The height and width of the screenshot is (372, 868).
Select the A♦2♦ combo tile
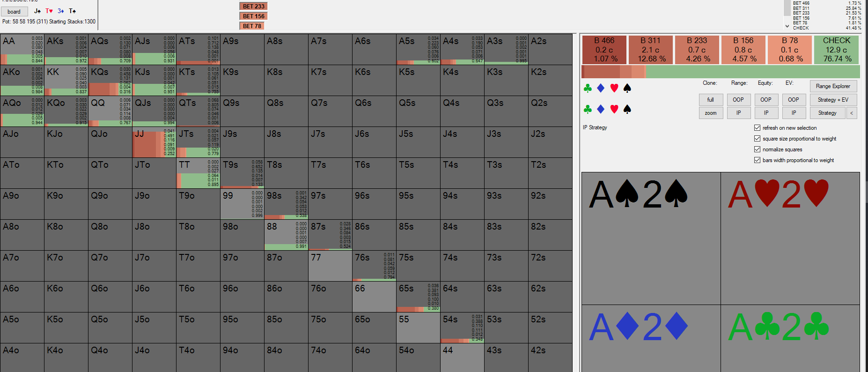(x=651, y=338)
